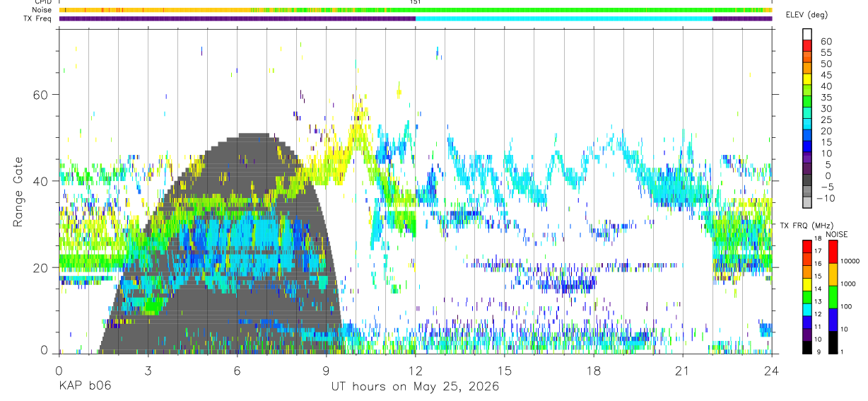Click the cyan section of the TX Freq strip

point(564,18)
